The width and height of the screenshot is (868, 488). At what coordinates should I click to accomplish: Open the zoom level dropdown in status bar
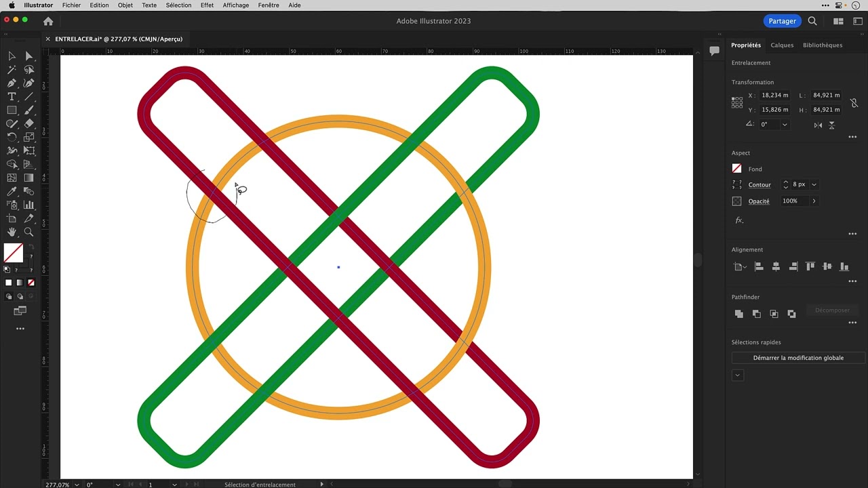(78, 485)
